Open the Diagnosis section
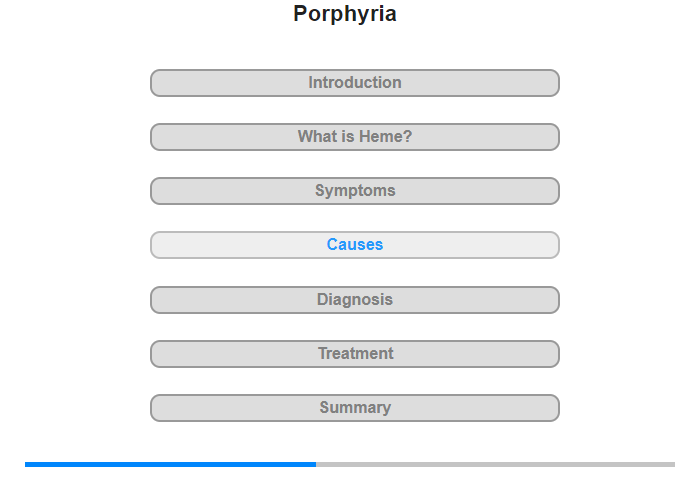 tap(354, 300)
